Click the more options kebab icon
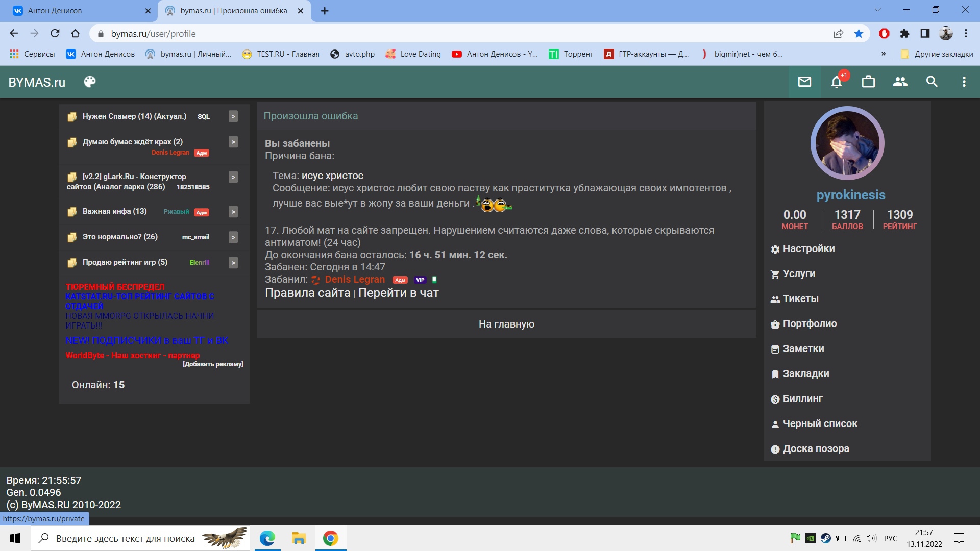 964,82
